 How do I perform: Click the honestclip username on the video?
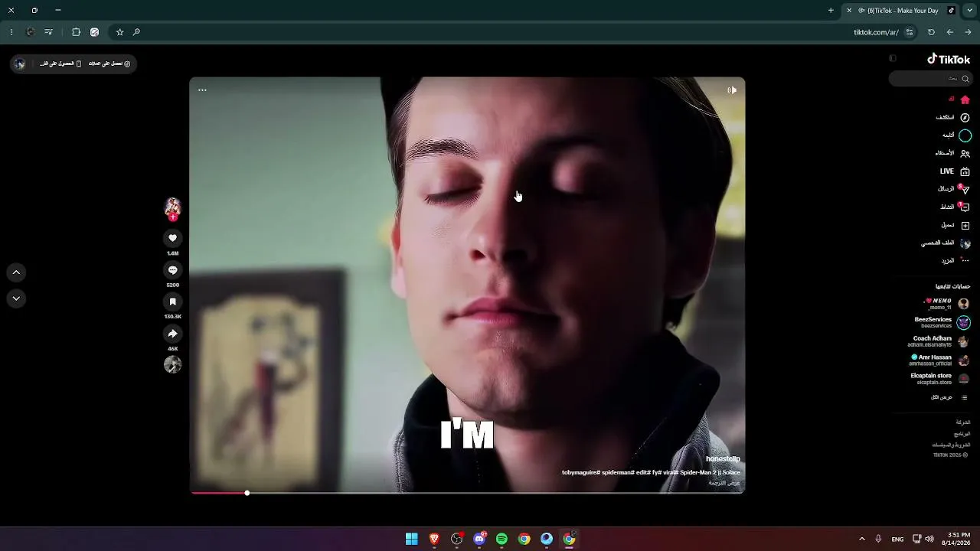click(723, 459)
